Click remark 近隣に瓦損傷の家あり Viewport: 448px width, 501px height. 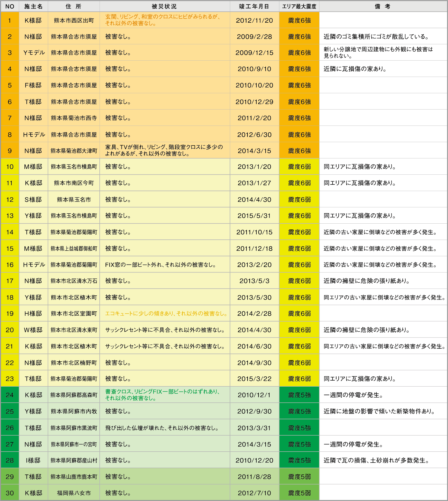tap(355, 69)
